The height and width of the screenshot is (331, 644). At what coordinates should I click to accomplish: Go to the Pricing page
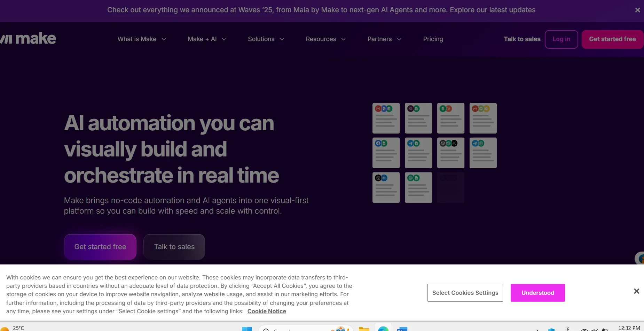[x=433, y=39]
